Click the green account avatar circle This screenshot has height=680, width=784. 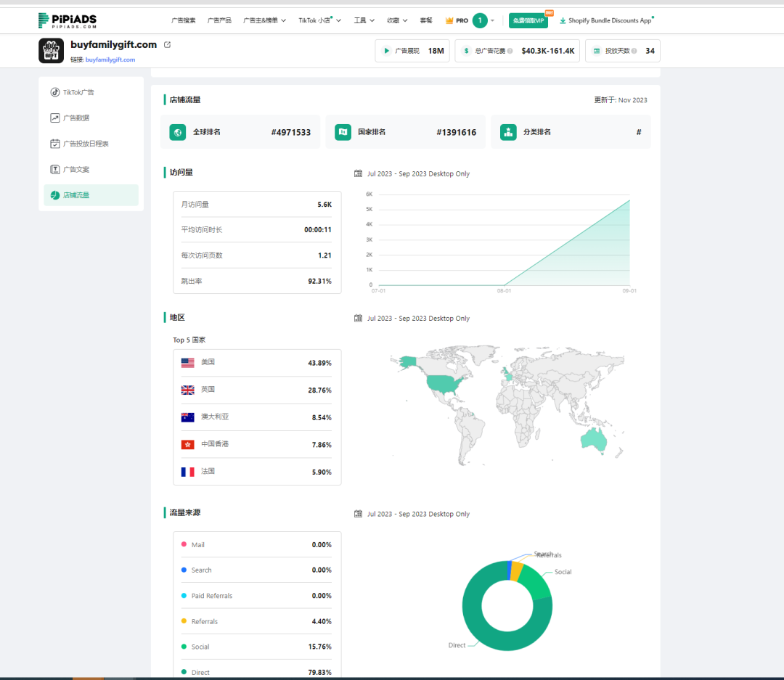(480, 20)
